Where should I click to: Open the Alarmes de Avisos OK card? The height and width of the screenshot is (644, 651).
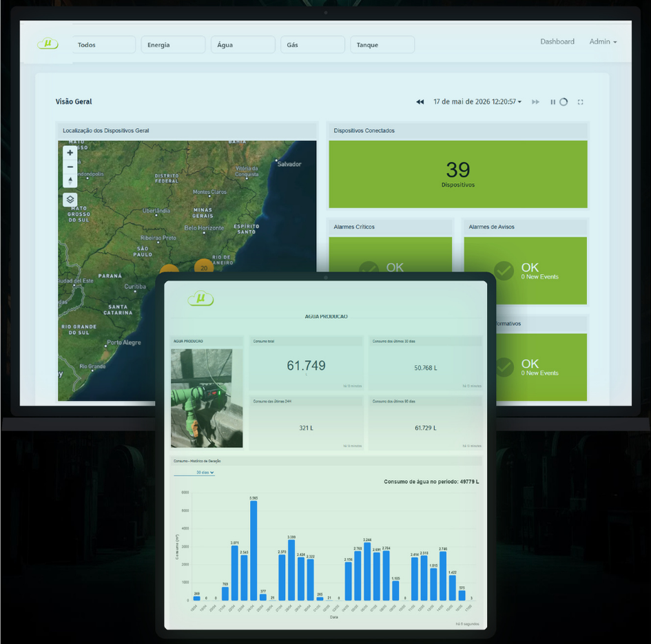(x=525, y=270)
